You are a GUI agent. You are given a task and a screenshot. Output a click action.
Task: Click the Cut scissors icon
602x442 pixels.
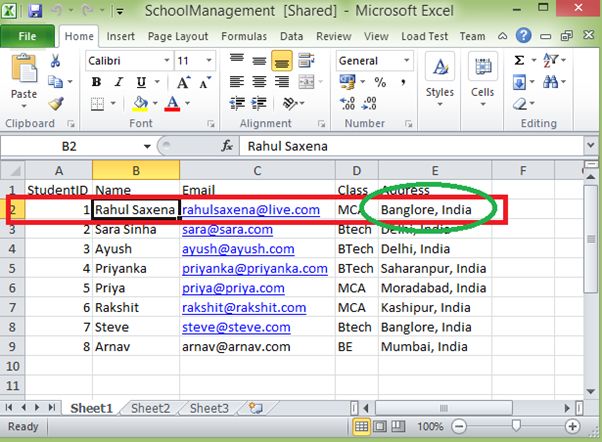click(x=55, y=61)
